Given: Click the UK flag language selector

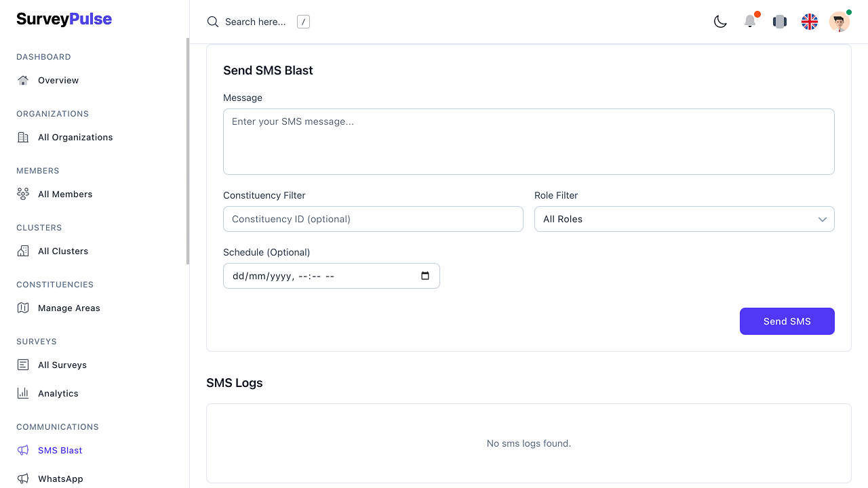Looking at the screenshot, I should 810,22.
